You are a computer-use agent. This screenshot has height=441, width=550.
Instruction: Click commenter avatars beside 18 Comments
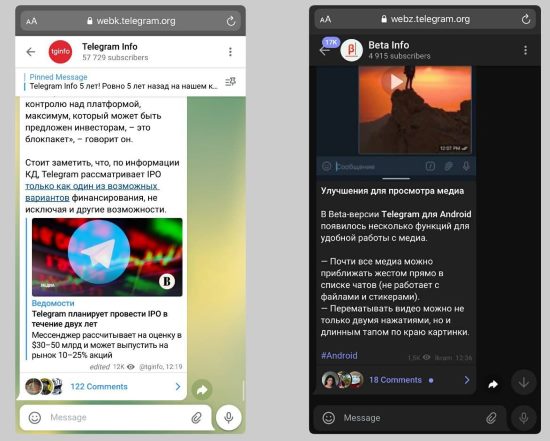[x=343, y=380]
